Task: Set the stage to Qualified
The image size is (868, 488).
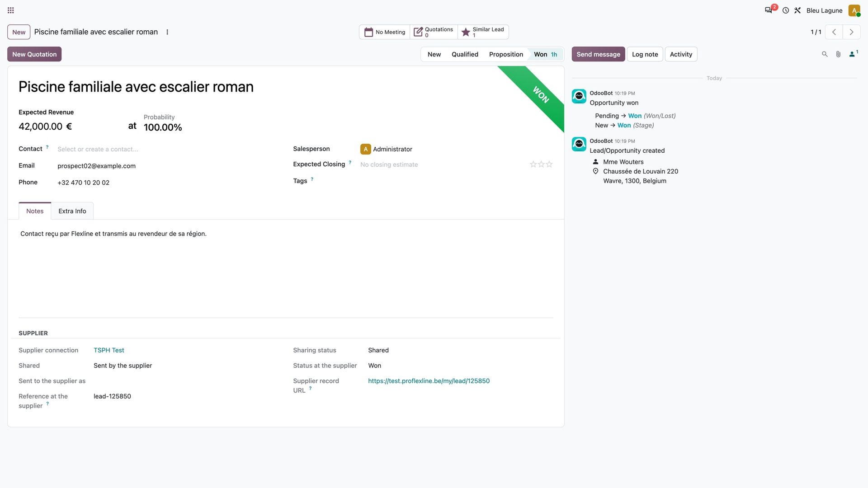Action: [465, 54]
